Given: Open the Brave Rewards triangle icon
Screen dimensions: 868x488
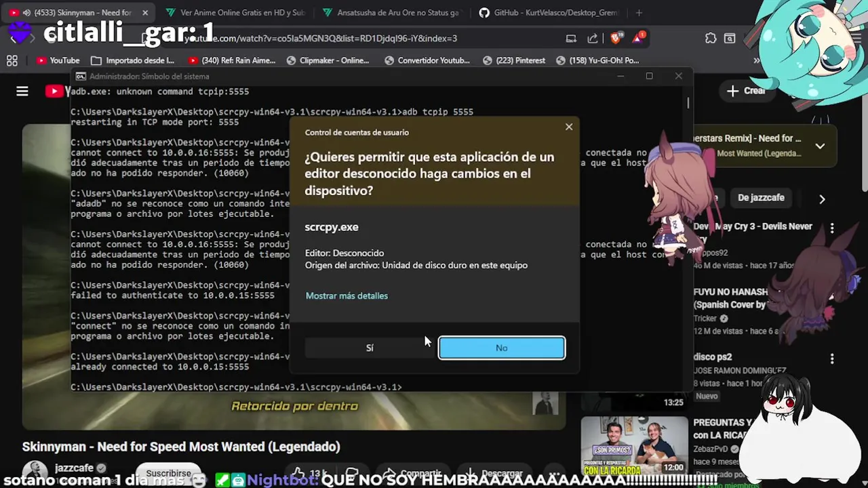Looking at the screenshot, I should coord(637,39).
